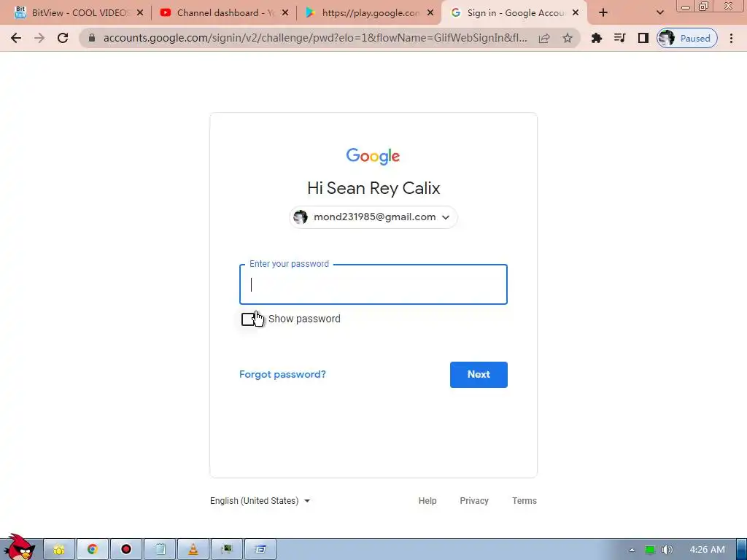Click the Google logo
This screenshot has height=560, width=747.
(373, 156)
